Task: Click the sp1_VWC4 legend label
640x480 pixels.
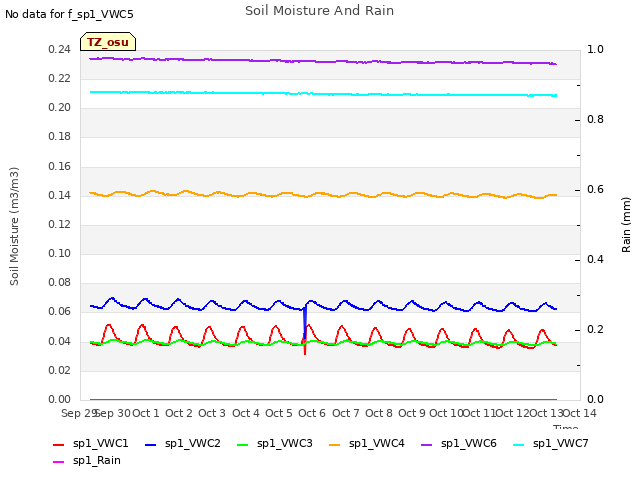Action: coord(377,444)
